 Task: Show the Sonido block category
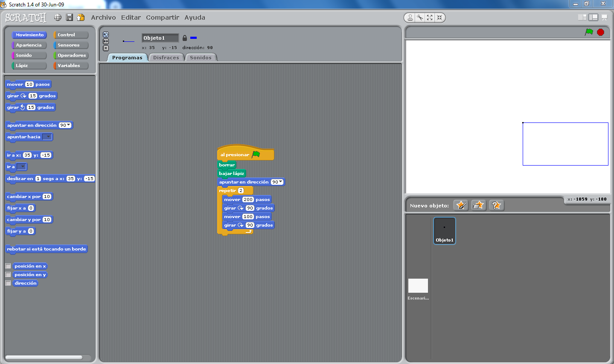tap(28, 55)
